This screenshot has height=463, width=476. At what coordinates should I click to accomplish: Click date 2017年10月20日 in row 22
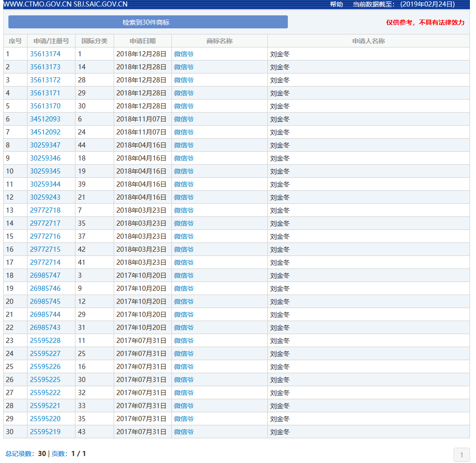pos(141,328)
